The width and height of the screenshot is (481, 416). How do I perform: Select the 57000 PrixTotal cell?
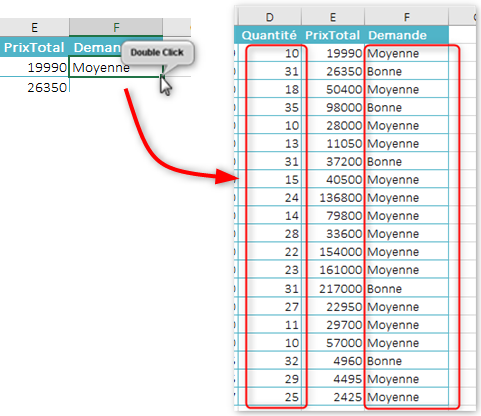[333, 342]
